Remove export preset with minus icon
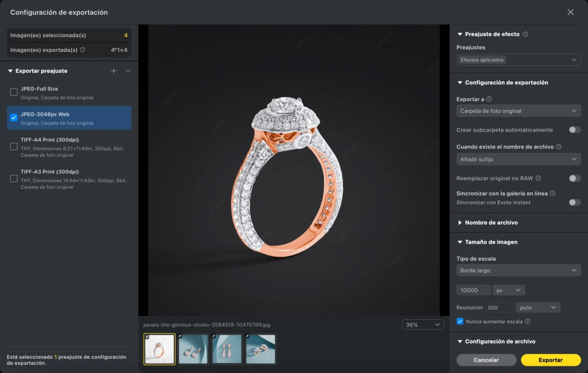 click(x=128, y=71)
